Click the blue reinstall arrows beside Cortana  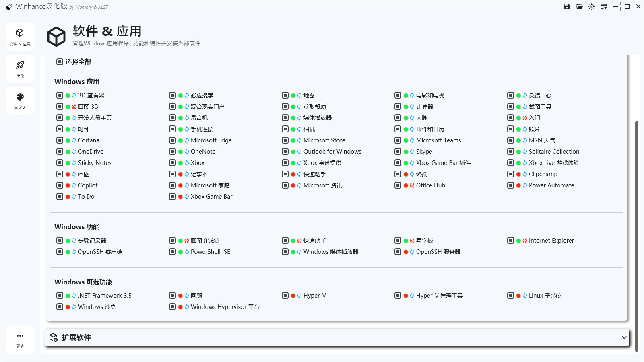coord(74,140)
